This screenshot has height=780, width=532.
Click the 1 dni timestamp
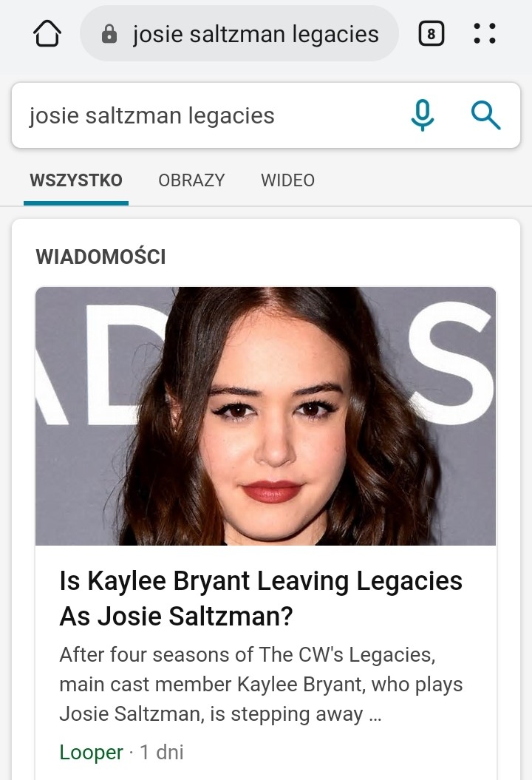[162, 752]
